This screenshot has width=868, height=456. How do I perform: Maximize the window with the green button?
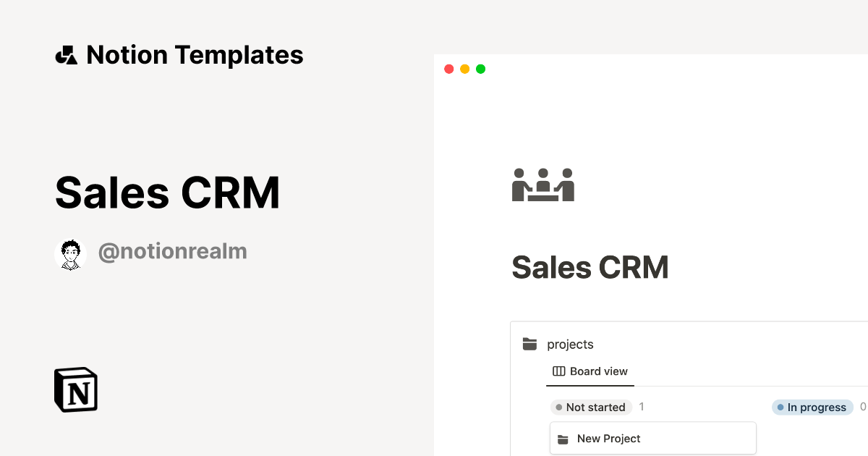click(480, 69)
